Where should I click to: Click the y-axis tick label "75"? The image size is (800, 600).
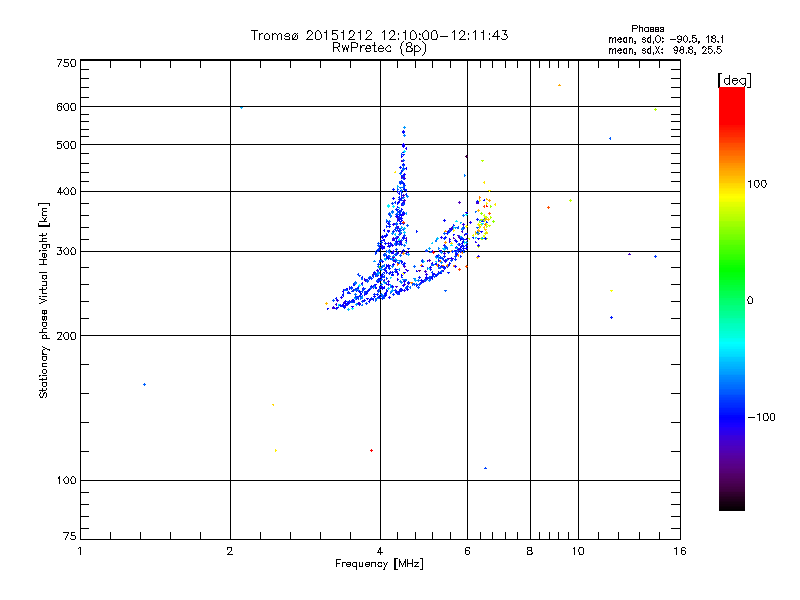pyautogui.click(x=70, y=536)
